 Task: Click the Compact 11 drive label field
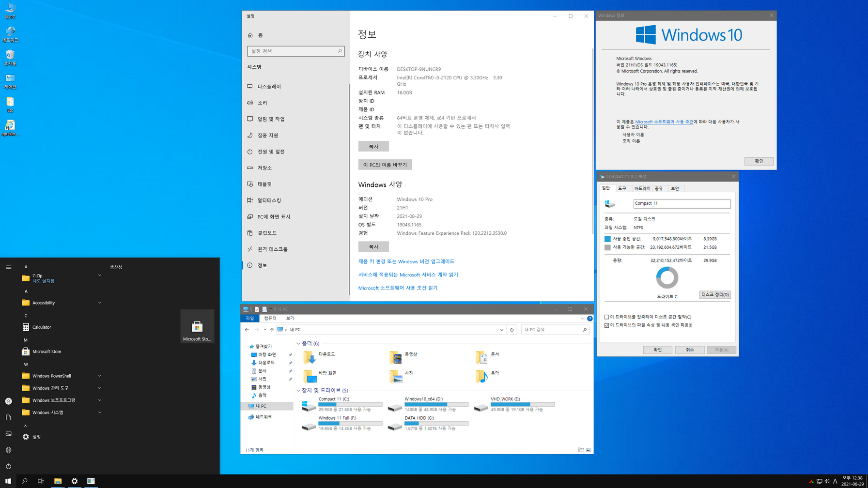tap(682, 203)
